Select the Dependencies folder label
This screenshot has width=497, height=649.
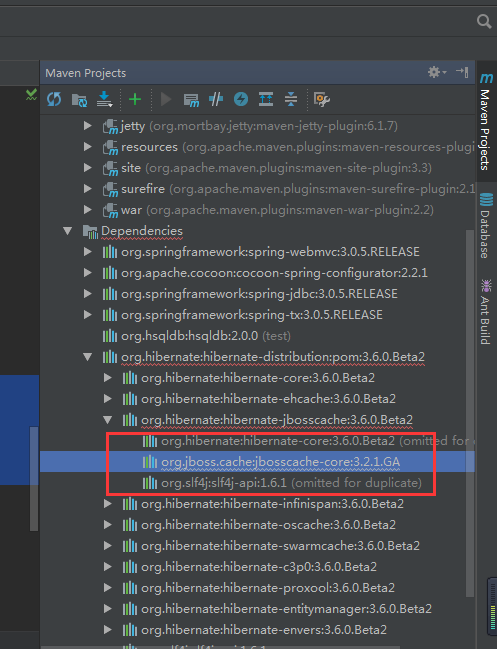(x=142, y=231)
